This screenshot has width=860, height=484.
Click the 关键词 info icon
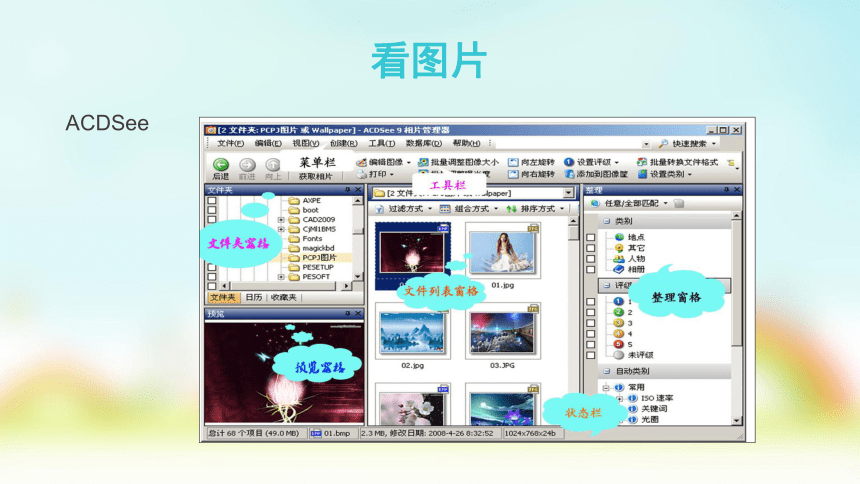click(x=632, y=409)
